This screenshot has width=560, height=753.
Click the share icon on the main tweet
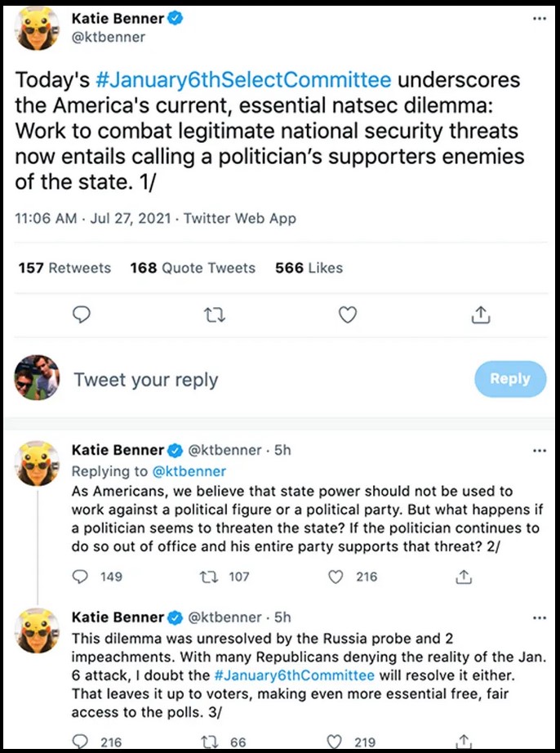(482, 314)
